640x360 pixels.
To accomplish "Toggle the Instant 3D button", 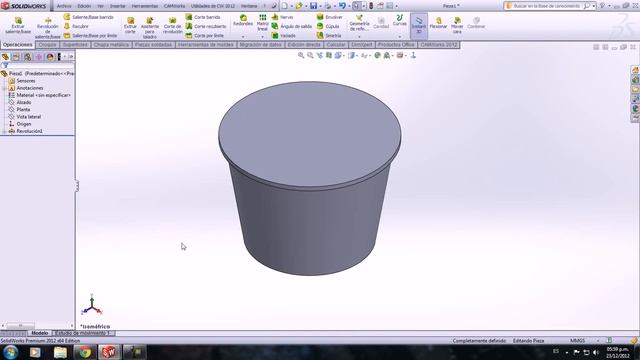I will pos(419,25).
